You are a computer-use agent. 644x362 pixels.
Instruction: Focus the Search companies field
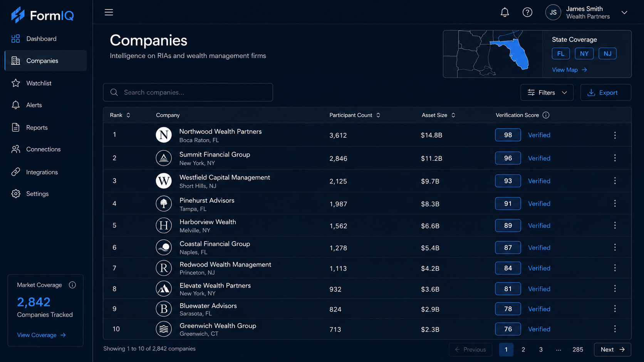click(x=188, y=92)
